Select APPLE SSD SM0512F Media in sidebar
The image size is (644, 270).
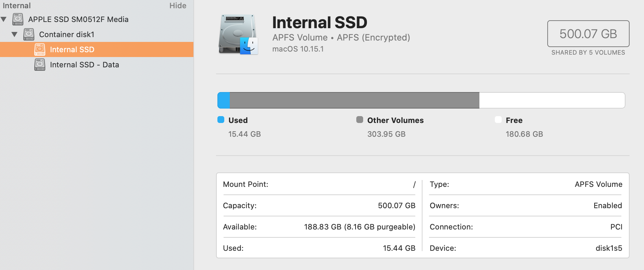[x=78, y=19]
